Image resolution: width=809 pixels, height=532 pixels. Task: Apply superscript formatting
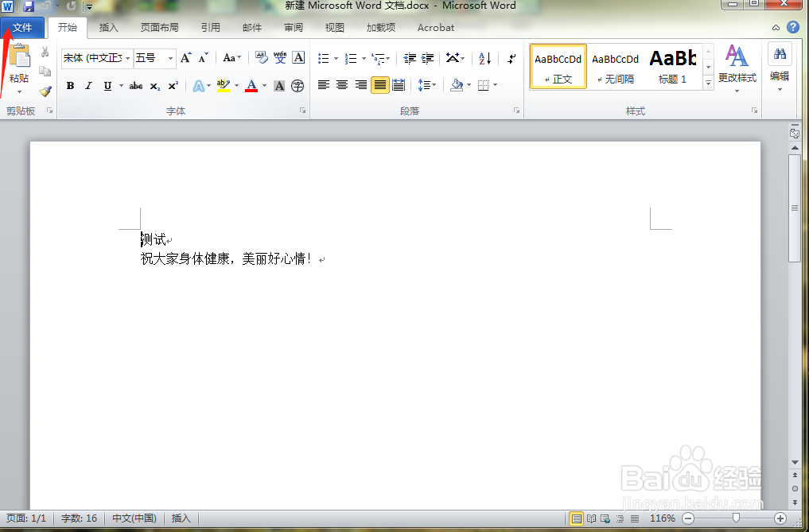pyautogui.click(x=173, y=84)
